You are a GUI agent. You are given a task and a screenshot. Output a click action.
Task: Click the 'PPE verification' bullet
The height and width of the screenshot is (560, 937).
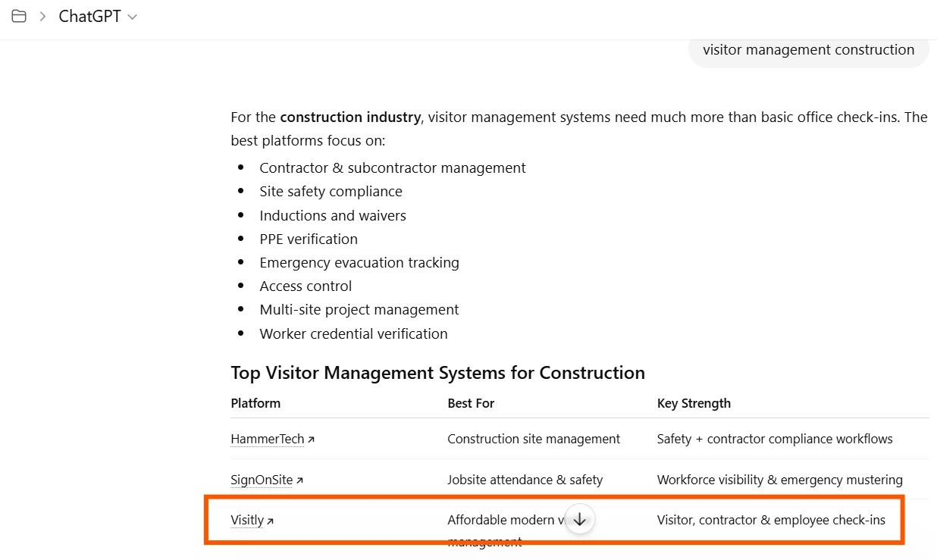click(x=309, y=239)
